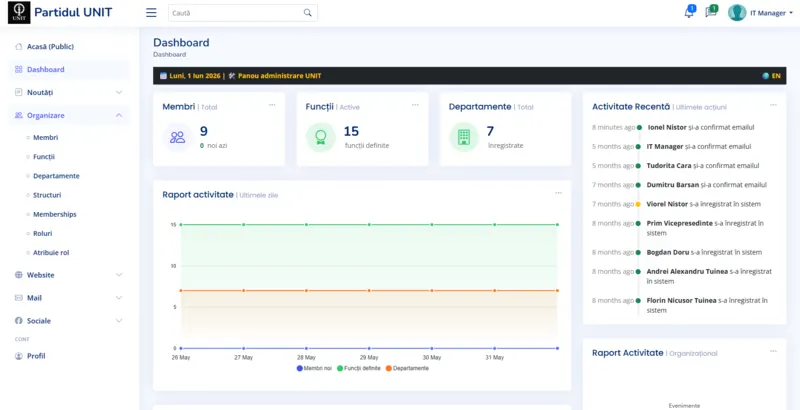Open Departamente card options menu
This screenshot has width=800, height=410.
pos(558,105)
